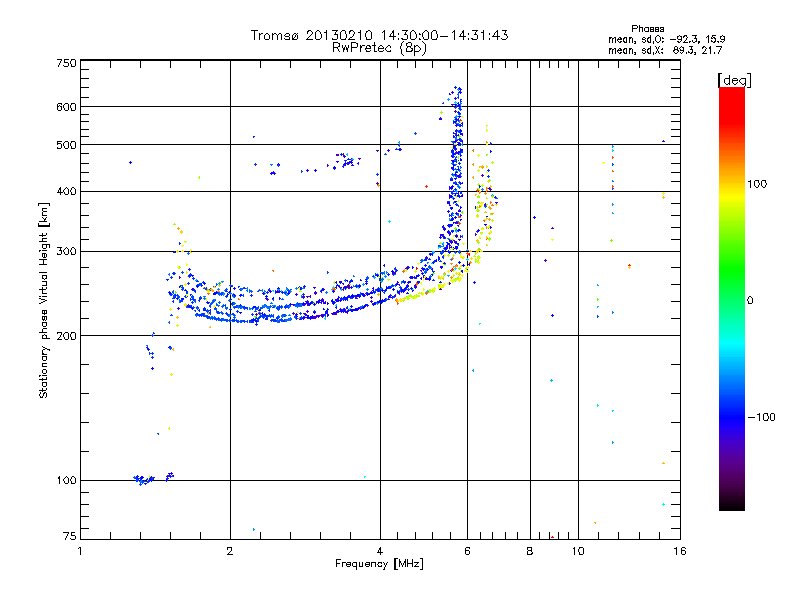
Task: Click the "mean, sd,X: 89.3, 21.7" line
Action: [665, 50]
